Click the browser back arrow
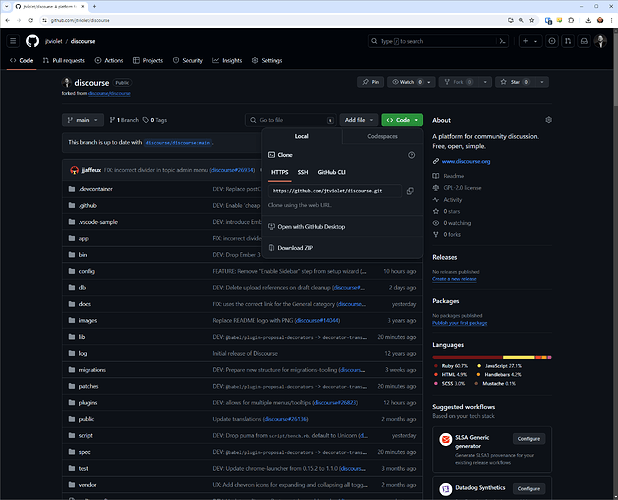The height and width of the screenshot is (500, 618). click(x=7, y=20)
